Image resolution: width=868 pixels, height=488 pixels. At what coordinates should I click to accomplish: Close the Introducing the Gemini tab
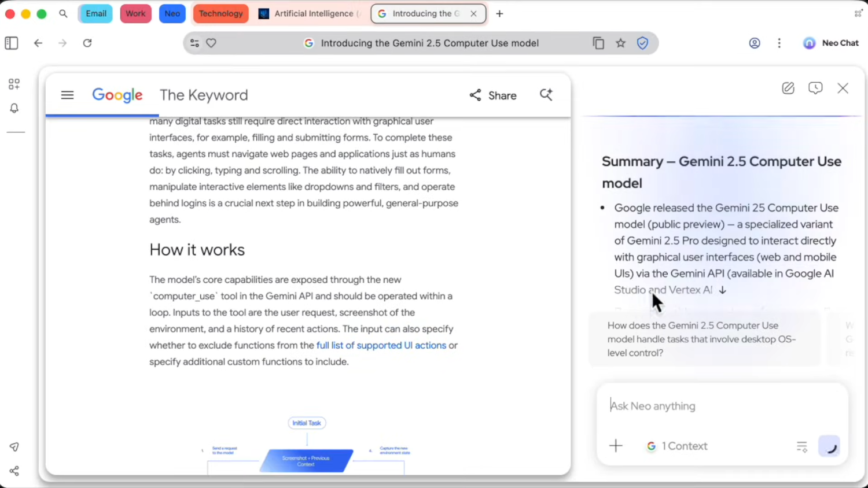[473, 13]
